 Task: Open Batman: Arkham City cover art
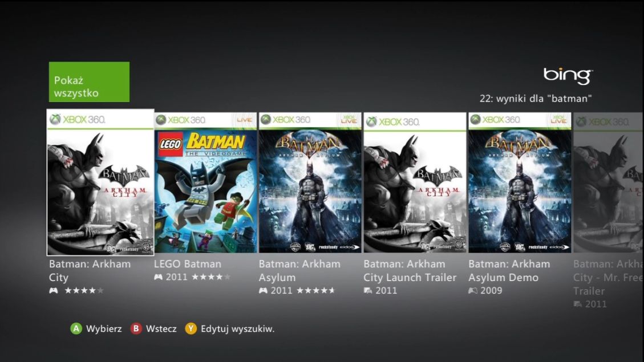[100, 182]
